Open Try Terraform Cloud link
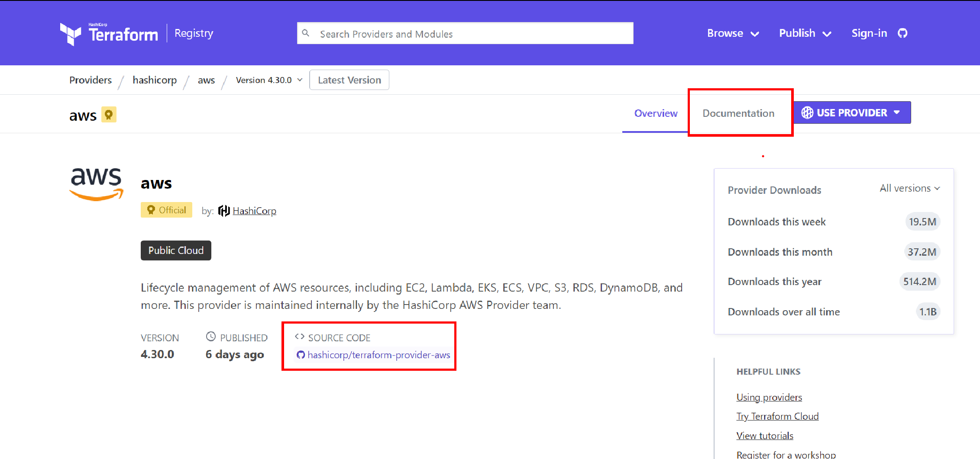Viewport: 980px width, 459px height. pos(777,416)
